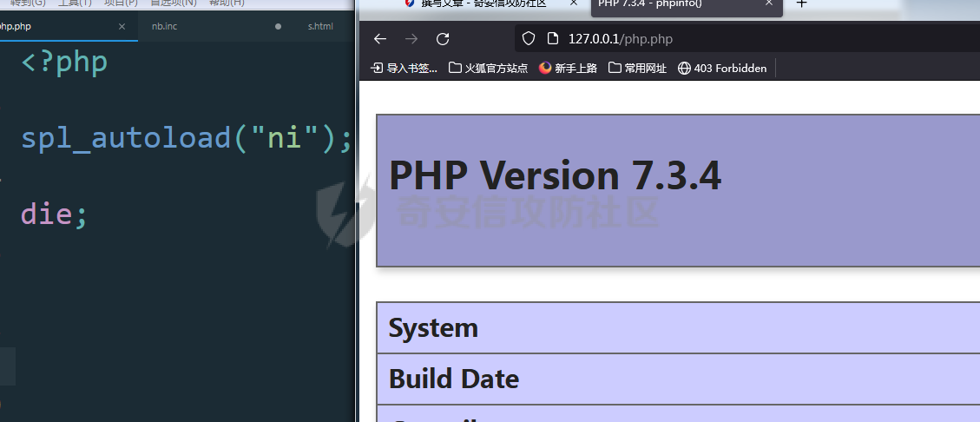This screenshot has height=422, width=980.
Task: Show site information page icon
Action: 552,39
